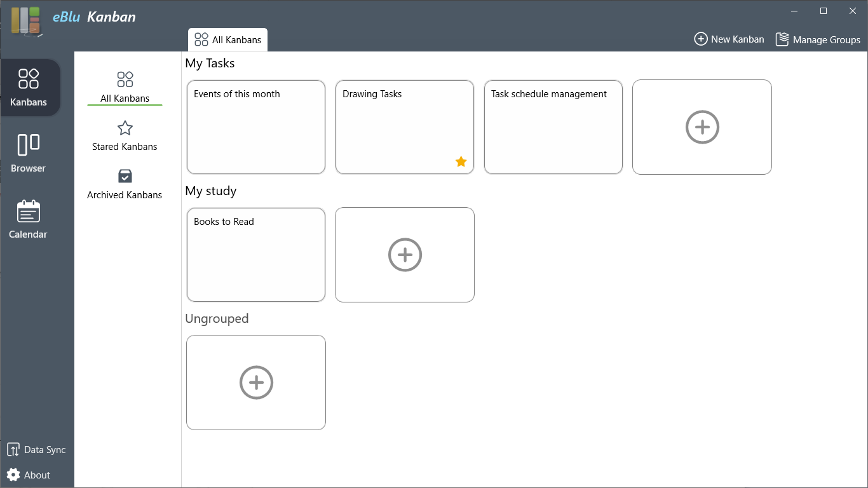Image resolution: width=868 pixels, height=488 pixels.
Task: Click the eBlu Kanban app logo
Action: (x=26, y=22)
